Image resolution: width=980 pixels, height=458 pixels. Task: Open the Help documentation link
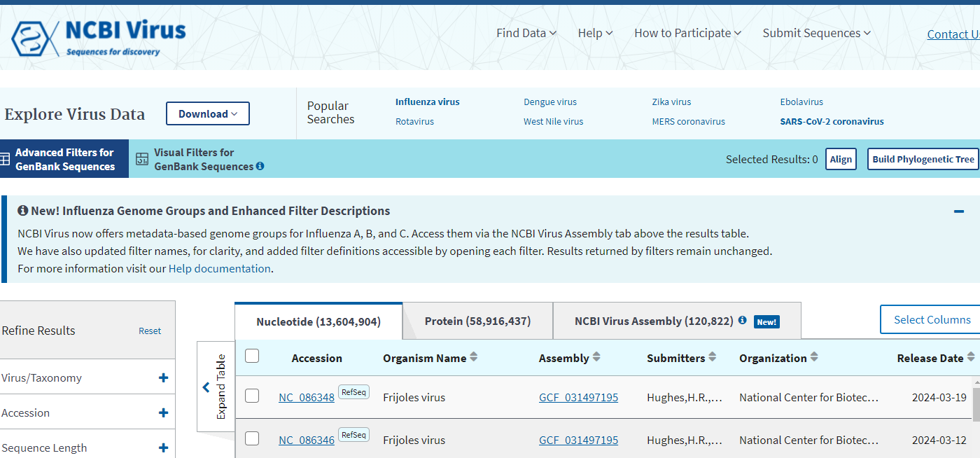(219, 269)
